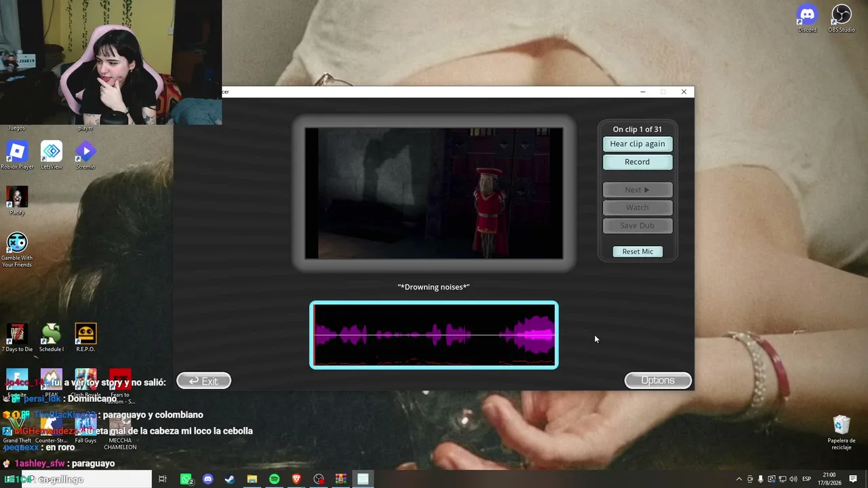Viewport: 868px width, 488px height.
Task: Open the Roblox Player desktop icon
Action: tap(17, 155)
